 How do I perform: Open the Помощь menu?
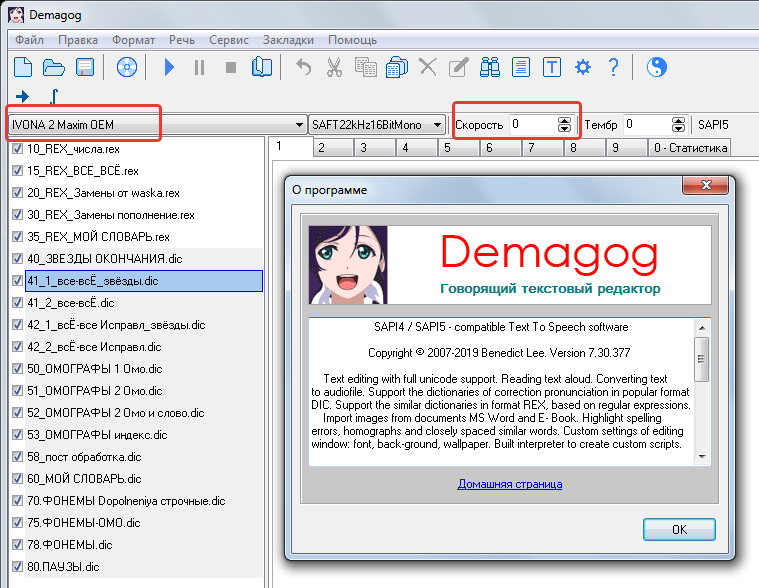(352, 40)
